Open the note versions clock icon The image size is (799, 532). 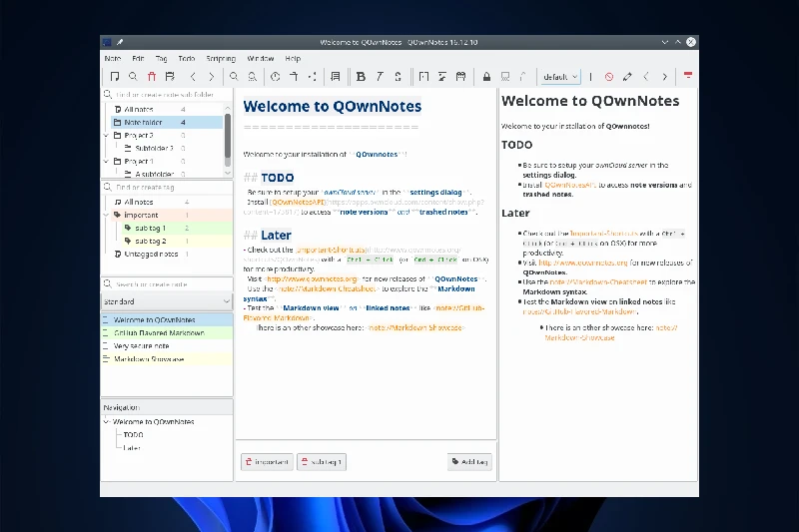tap(276, 77)
